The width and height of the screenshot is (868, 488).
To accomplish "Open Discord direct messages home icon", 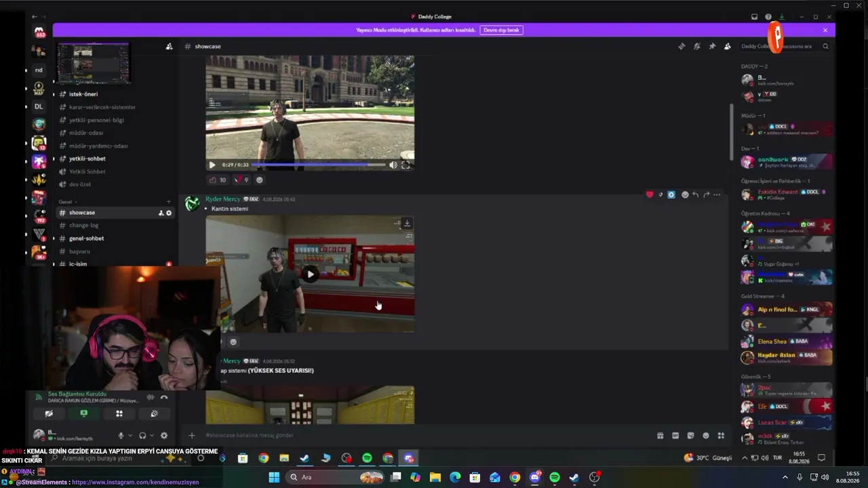I will (x=39, y=32).
